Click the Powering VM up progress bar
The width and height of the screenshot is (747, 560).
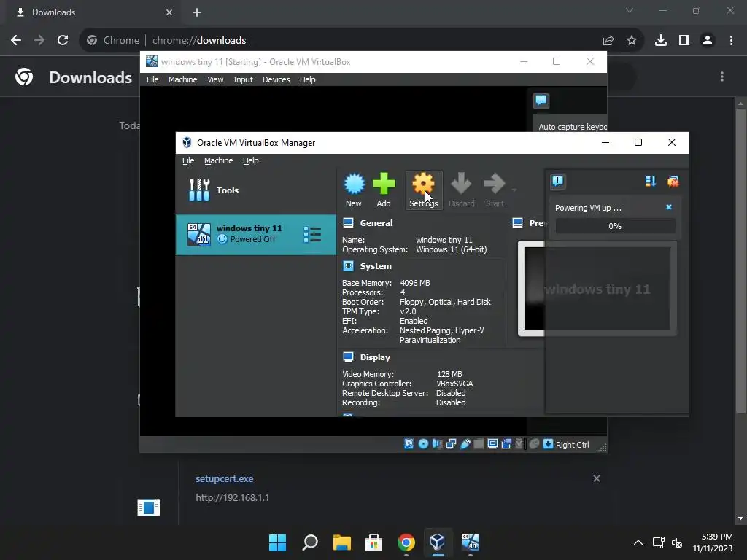(x=615, y=226)
